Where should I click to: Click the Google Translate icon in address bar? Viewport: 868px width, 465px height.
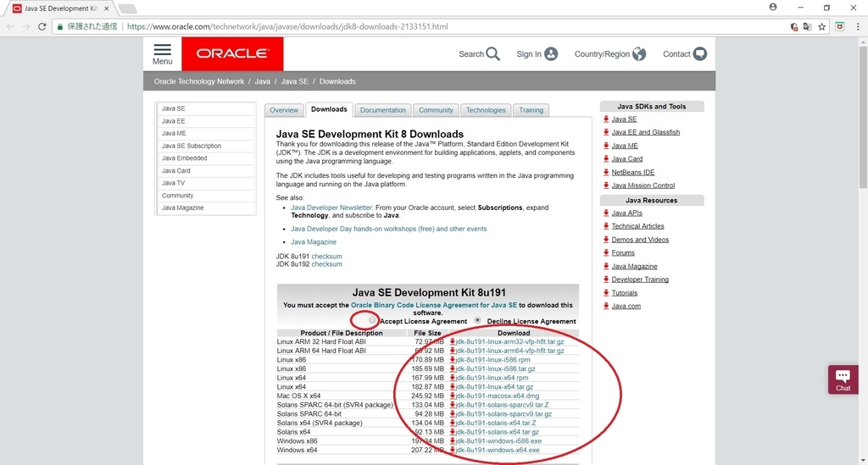coord(807,26)
